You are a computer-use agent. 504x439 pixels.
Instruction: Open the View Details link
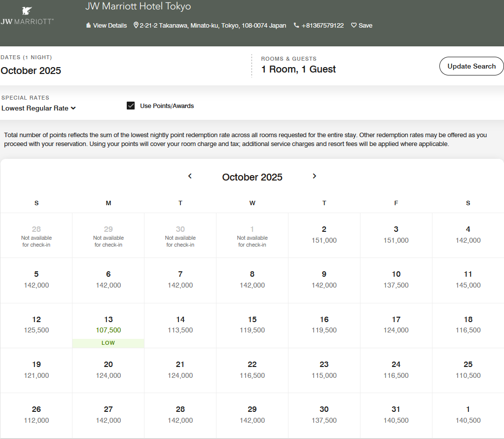109,25
